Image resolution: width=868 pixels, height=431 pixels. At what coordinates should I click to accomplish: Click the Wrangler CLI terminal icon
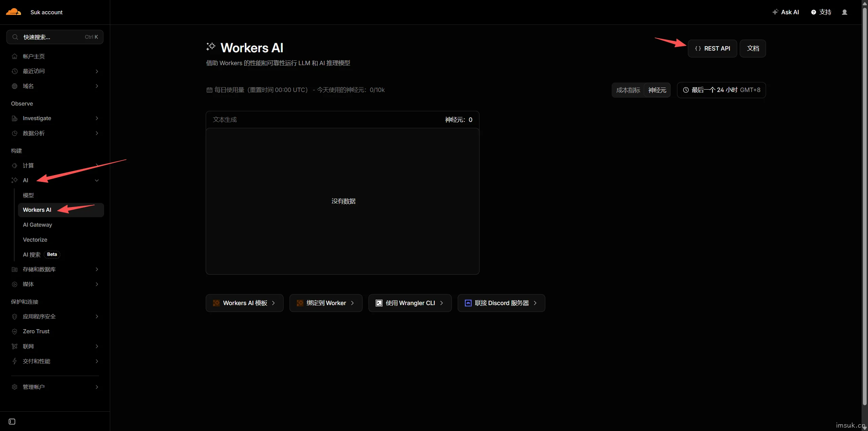[x=379, y=303]
